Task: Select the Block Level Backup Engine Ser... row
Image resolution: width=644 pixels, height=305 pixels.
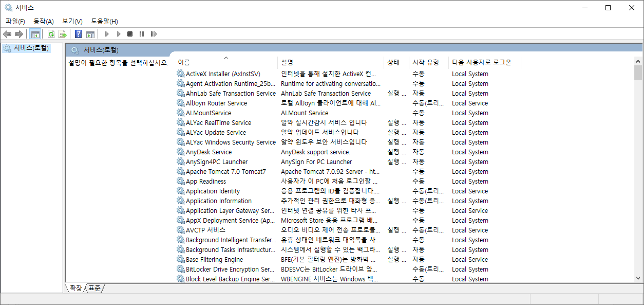Action: pyautogui.click(x=348, y=279)
